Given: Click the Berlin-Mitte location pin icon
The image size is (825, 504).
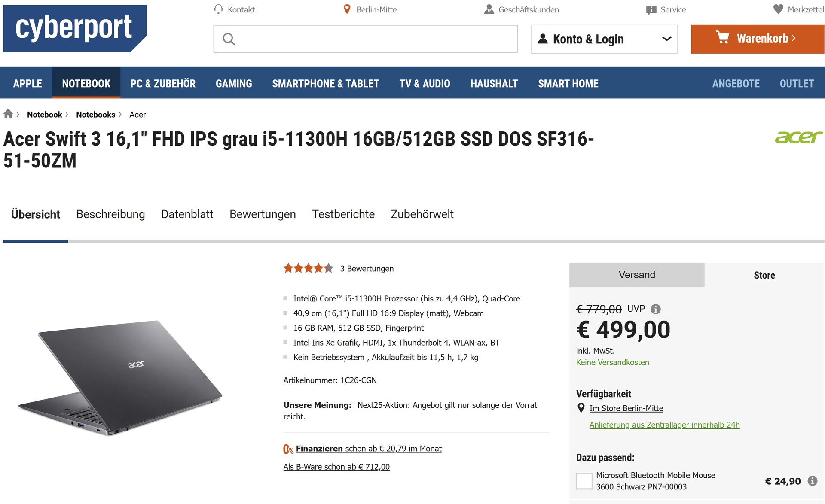Looking at the screenshot, I should point(347,9).
